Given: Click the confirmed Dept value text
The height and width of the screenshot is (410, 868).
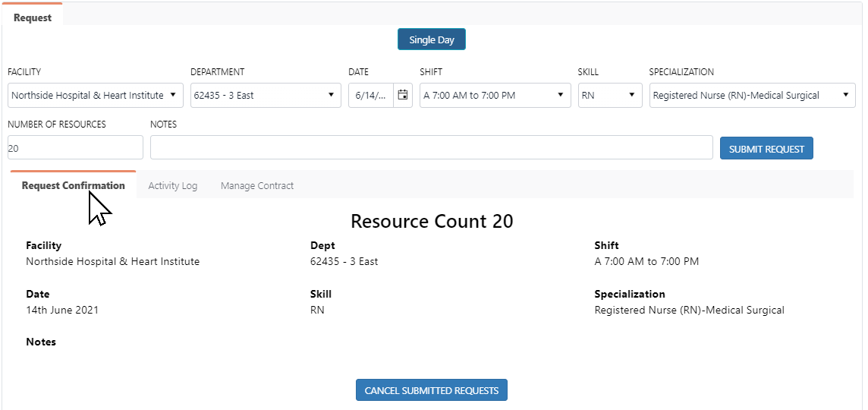Looking at the screenshot, I should 344,261.
